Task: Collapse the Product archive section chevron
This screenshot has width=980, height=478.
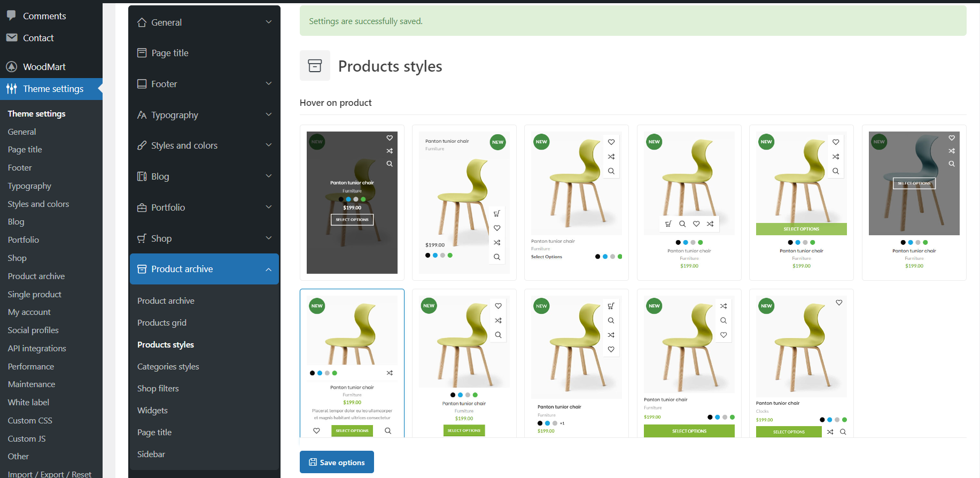Action: click(269, 269)
